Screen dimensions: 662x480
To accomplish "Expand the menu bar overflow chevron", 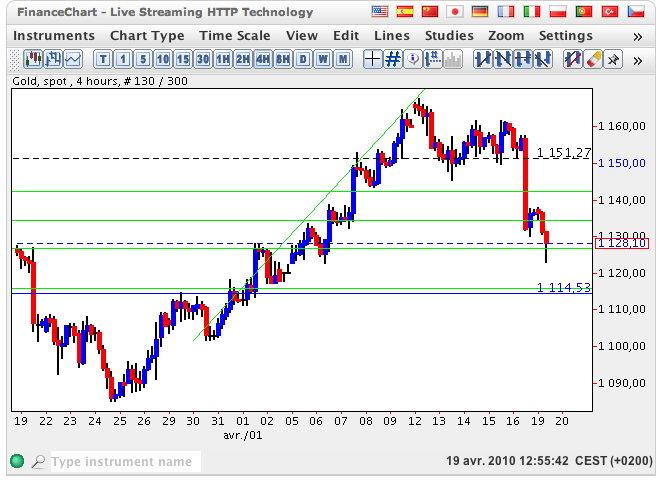I will (x=637, y=36).
